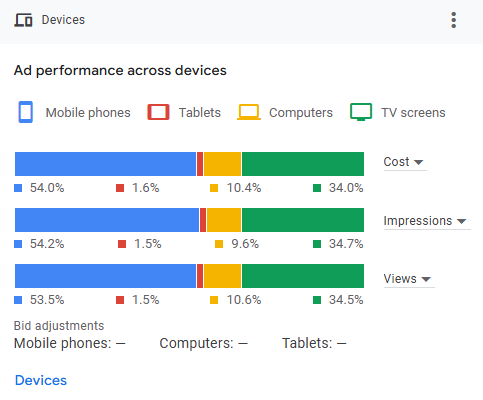Open the three-dot more options menu
The width and height of the screenshot is (483, 400).
453,20
